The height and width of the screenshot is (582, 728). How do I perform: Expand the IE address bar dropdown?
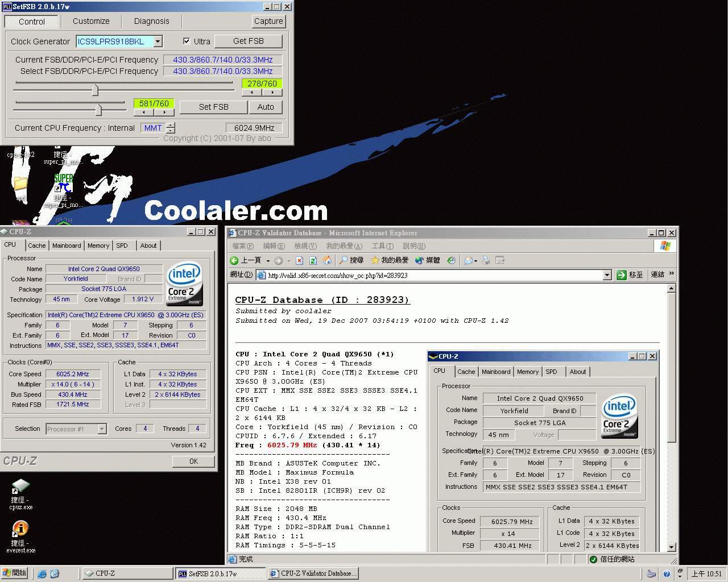coord(607,275)
